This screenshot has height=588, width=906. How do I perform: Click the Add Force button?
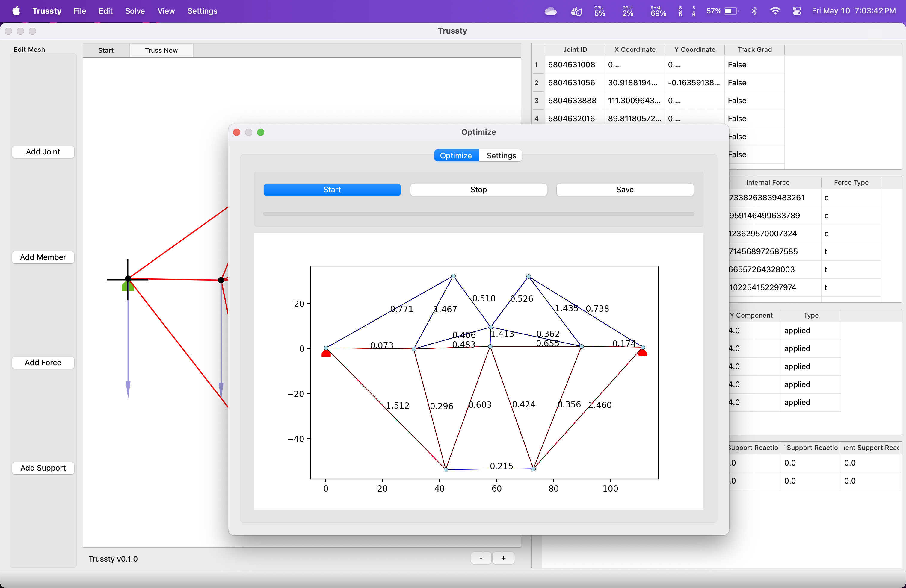point(43,363)
